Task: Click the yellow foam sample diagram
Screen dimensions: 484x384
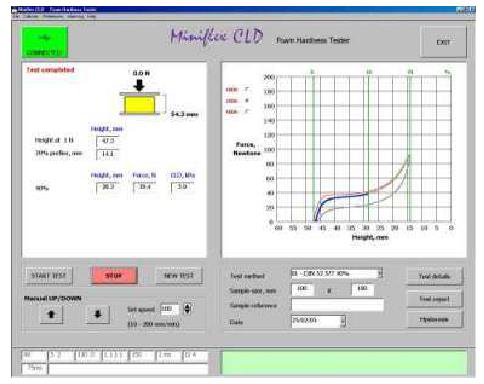Action: click(x=139, y=105)
